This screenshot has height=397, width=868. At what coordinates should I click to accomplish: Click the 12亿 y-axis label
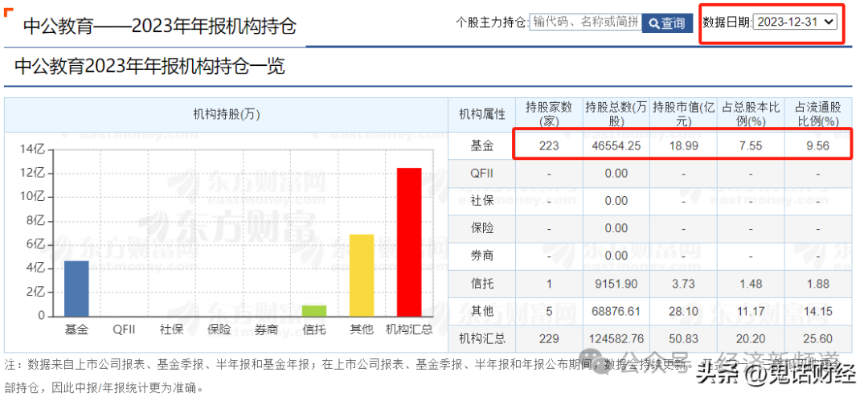coord(31,174)
